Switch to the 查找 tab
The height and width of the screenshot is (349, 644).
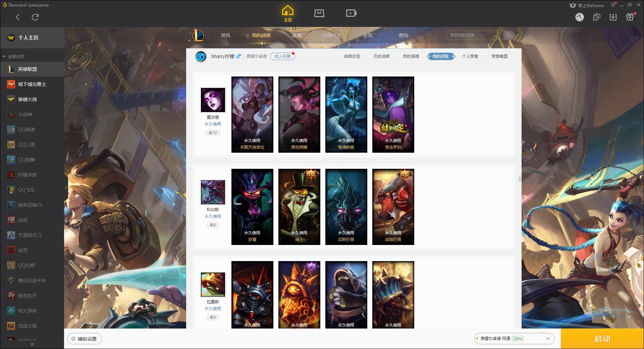coord(403,35)
